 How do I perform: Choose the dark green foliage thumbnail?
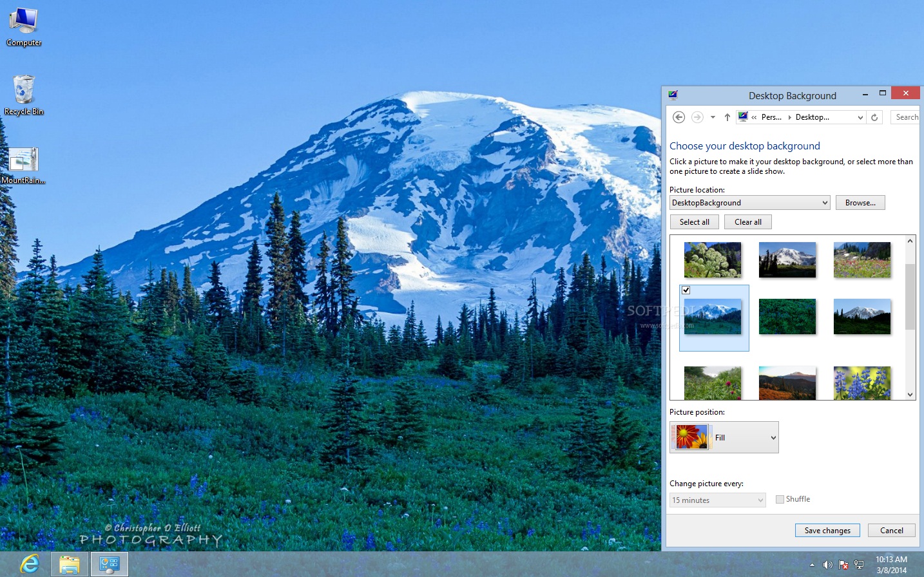tap(787, 316)
